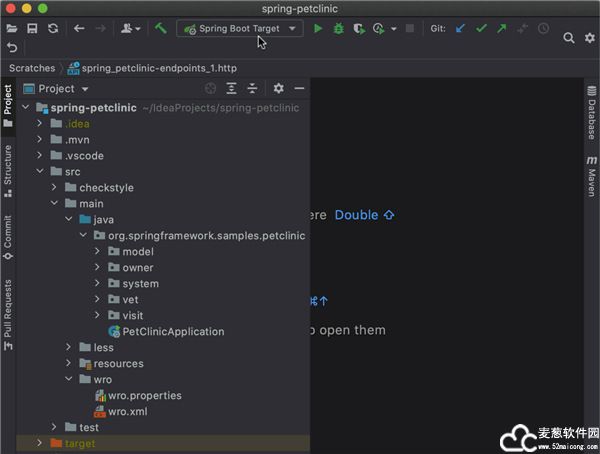
Task: Click the Debug bug icon
Action: [x=339, y=29]
